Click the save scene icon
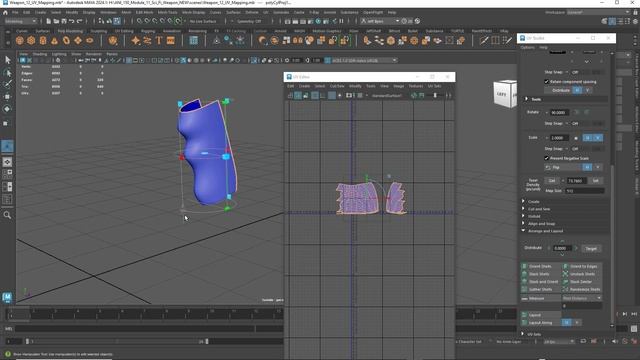This screenshot has height=360, width=640. coord(64,21)
